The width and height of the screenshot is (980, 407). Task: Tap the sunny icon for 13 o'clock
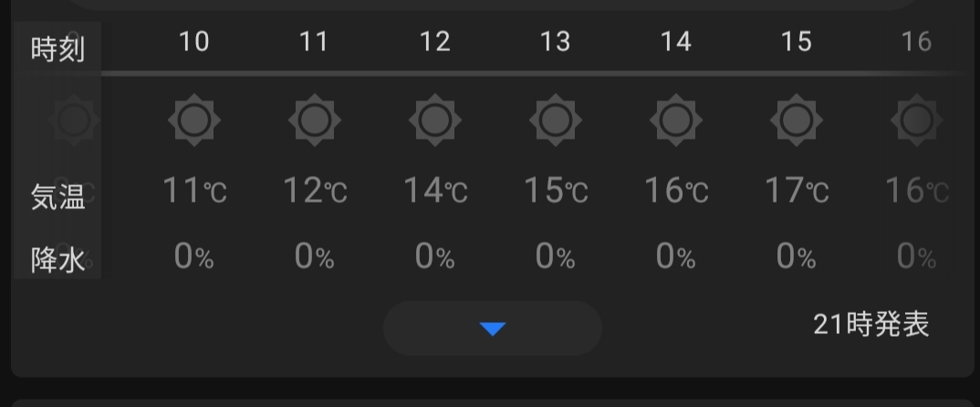(556, 120)
